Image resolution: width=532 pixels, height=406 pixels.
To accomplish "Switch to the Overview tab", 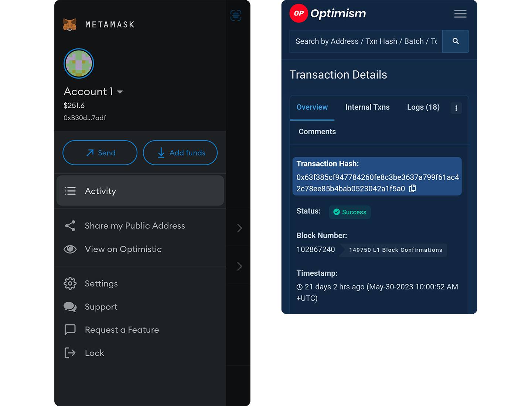I will (x=312, y=107).
